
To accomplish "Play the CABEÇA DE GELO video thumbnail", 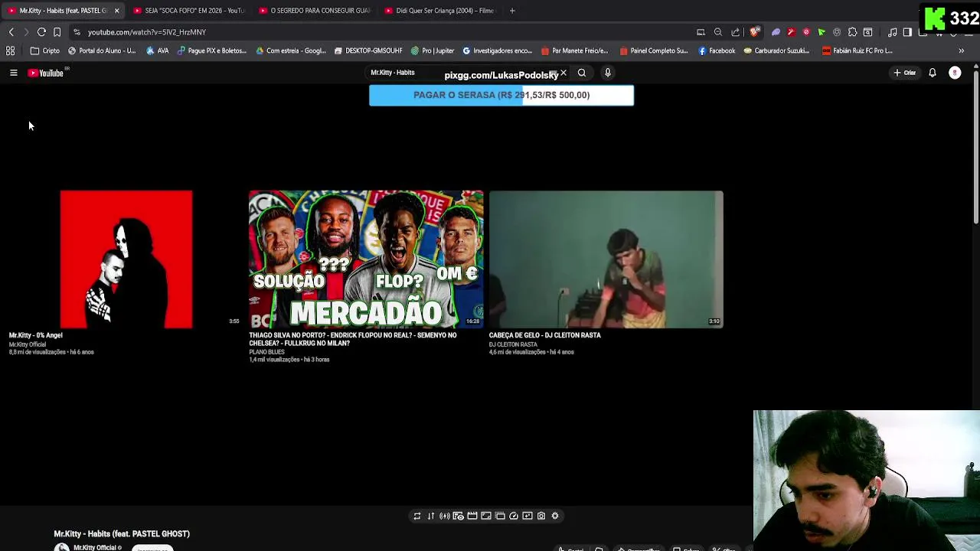I will pyautogui.click(x=606, y=259).
